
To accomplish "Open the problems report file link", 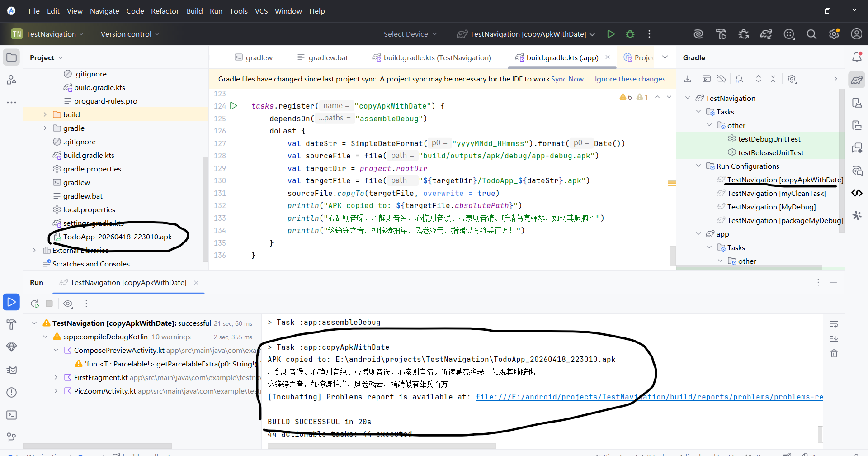I will point(649,397).
